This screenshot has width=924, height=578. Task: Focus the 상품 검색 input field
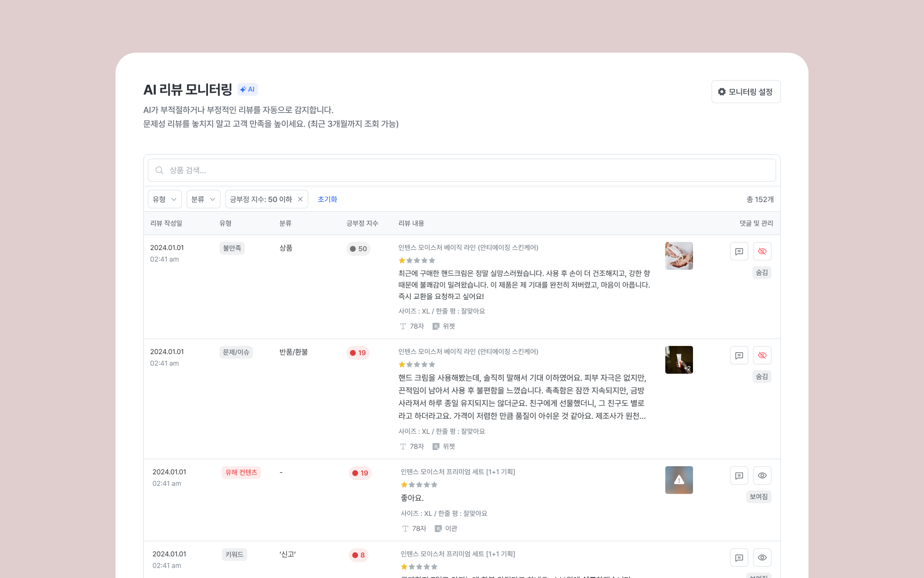[x=462, y=170]
